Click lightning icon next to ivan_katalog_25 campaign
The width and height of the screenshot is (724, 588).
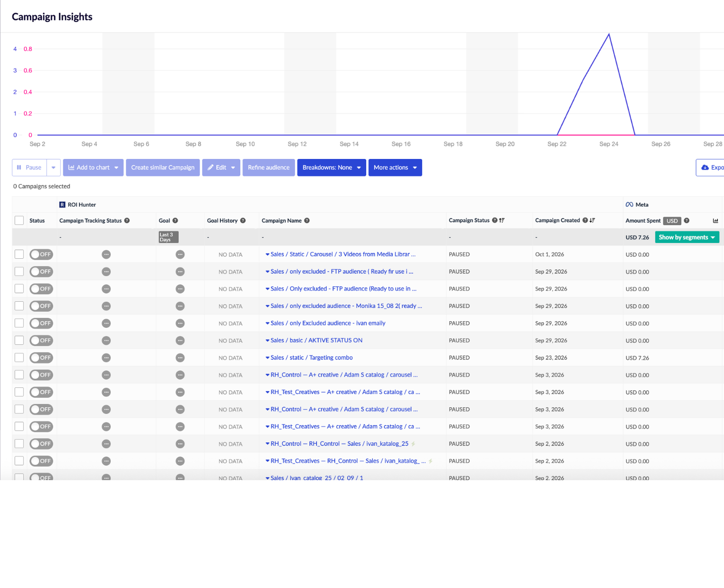click(x=413, y=444)
